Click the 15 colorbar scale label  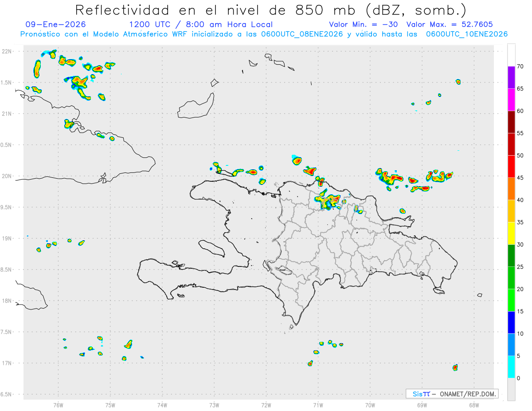pos(520,312)
